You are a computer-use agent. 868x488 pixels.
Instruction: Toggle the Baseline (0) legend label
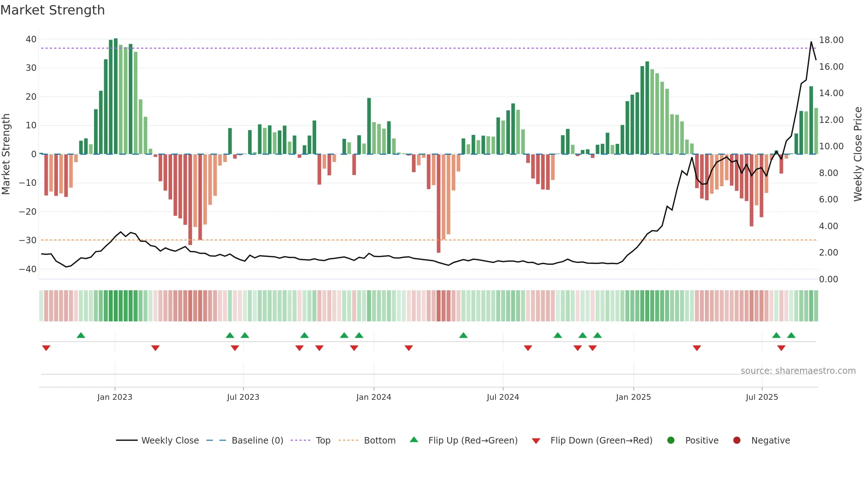click(x=258, y=441)
